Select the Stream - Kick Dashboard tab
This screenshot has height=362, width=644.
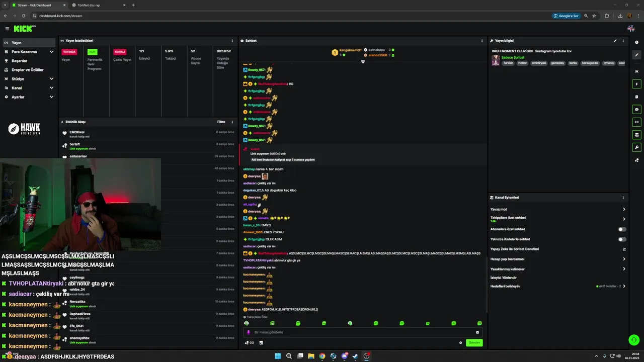pyautogui.click(x=38, y=5)
